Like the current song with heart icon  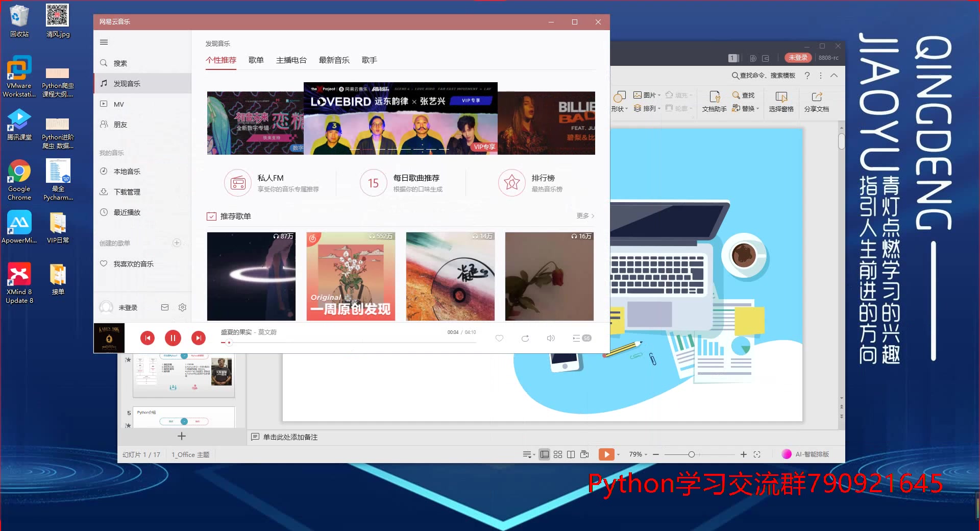[x=499, y=338]
